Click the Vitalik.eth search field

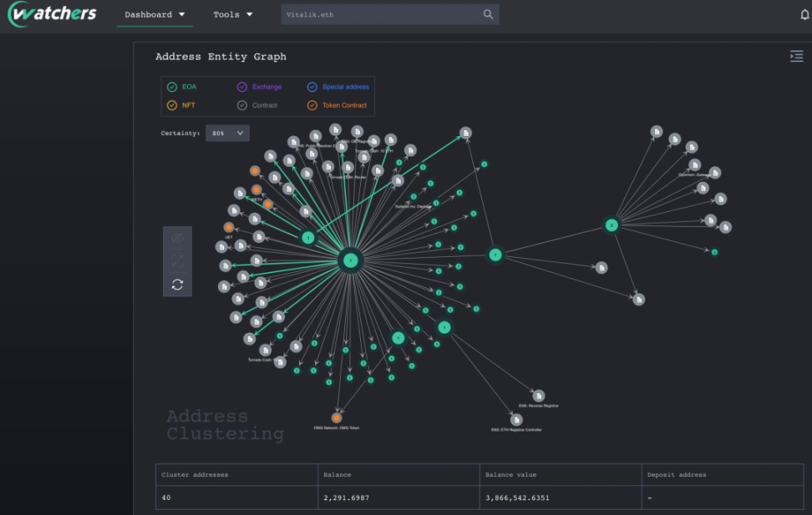pos(381,14)
